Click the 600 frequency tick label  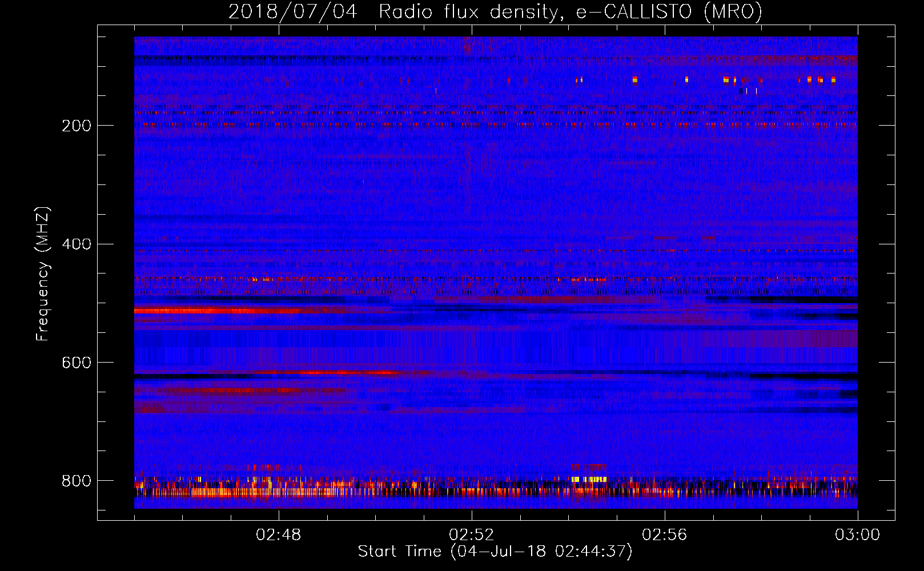pos(77,363)
